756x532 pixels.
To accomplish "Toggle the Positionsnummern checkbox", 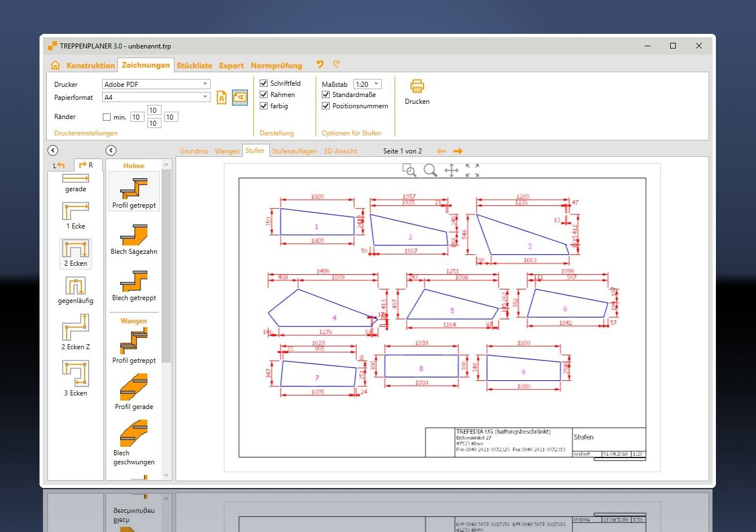I will [x=326, y=106].
